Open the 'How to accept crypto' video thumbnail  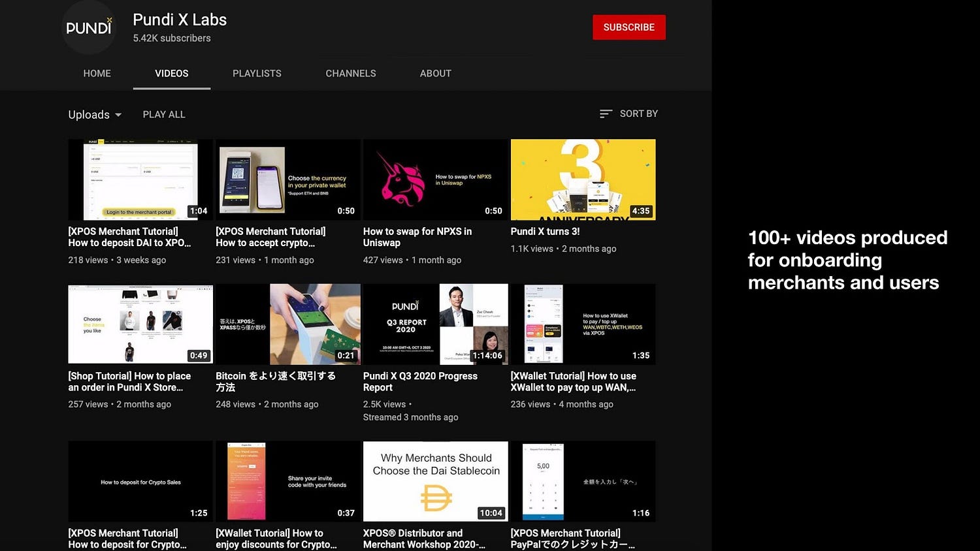(x=288, y=180)
